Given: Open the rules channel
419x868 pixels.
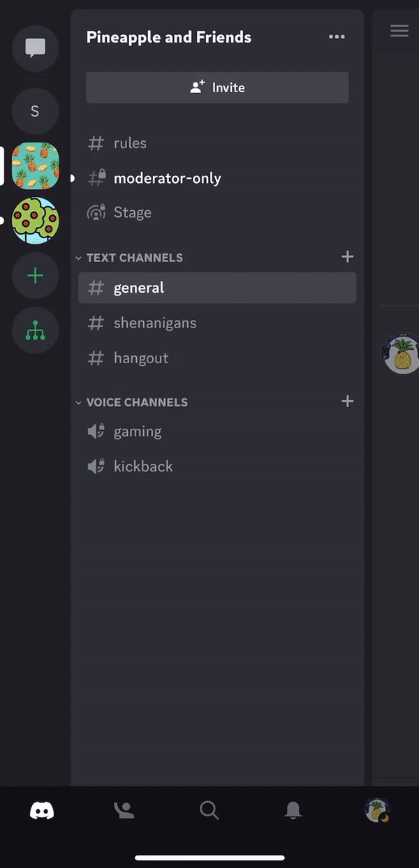Looking at the screenshot, I should tap(130, 143).
